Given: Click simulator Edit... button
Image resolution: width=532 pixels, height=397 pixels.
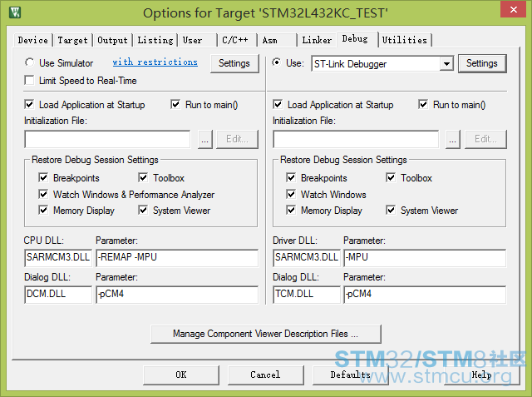Looking at the screenshot, I should coord(237,139).
